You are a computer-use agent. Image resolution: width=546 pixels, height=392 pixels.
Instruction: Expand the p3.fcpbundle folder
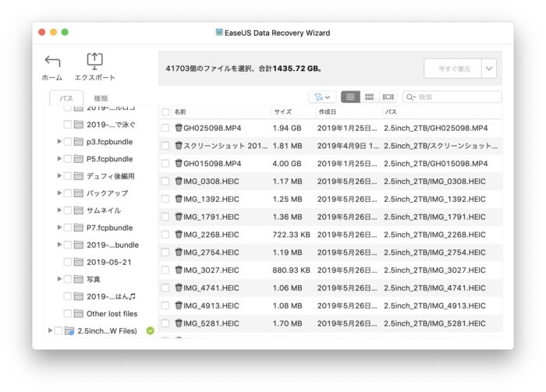pyautogui.click(x=59, y=142)
